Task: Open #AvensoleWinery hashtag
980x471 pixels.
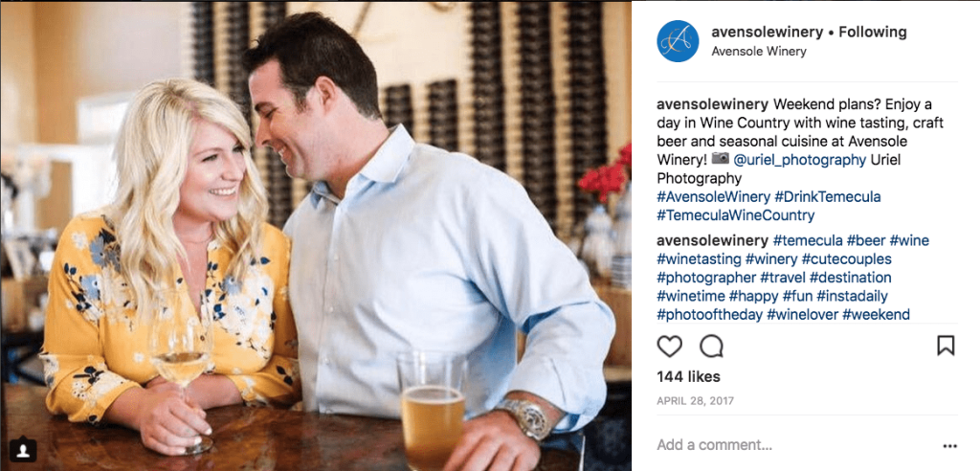Action: (713, 197)
